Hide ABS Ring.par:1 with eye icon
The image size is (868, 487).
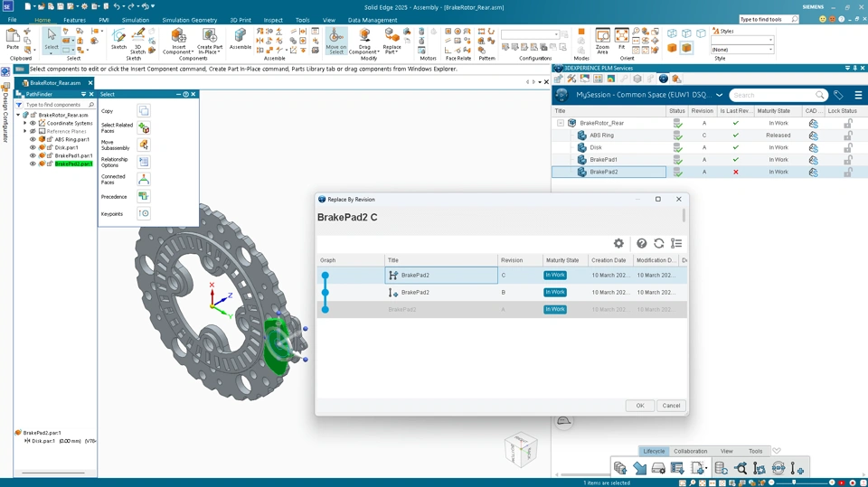[x=33, y=139]
